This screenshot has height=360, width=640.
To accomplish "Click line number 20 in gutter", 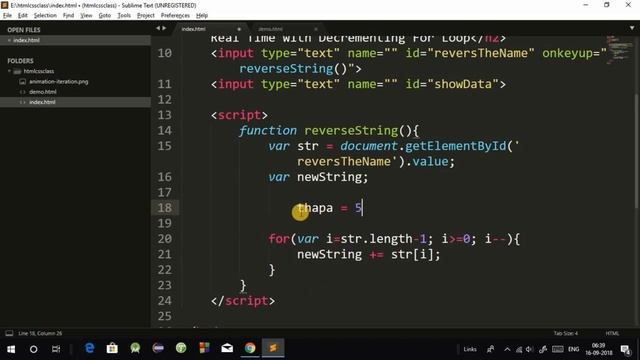I will point(164,239).
